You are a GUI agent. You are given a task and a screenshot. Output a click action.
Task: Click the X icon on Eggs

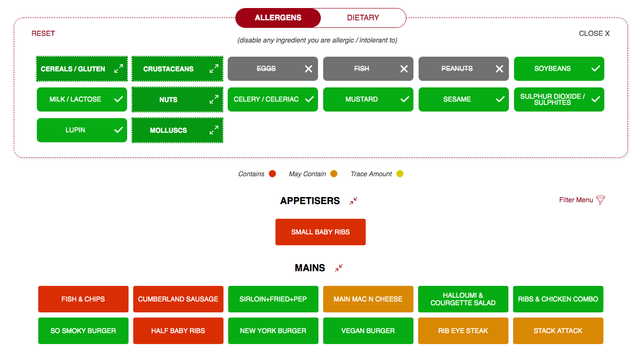coord(309,69)
